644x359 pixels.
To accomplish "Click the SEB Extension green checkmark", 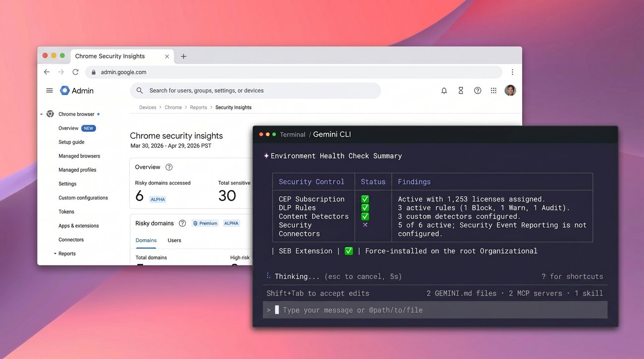I will pos(349,251).
